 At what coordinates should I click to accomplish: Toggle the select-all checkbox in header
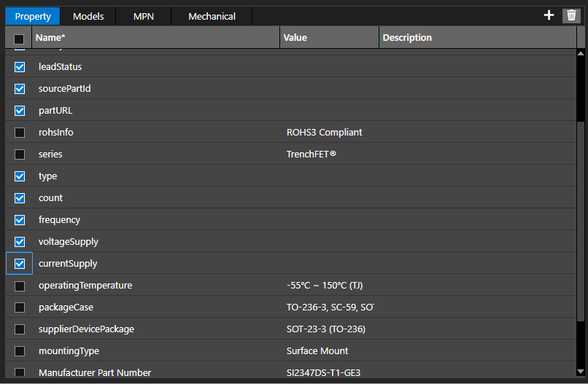[20, 38]
